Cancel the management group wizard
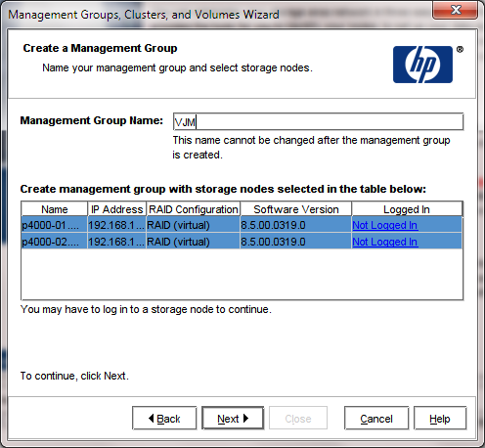485x448 pixels. 376,418
